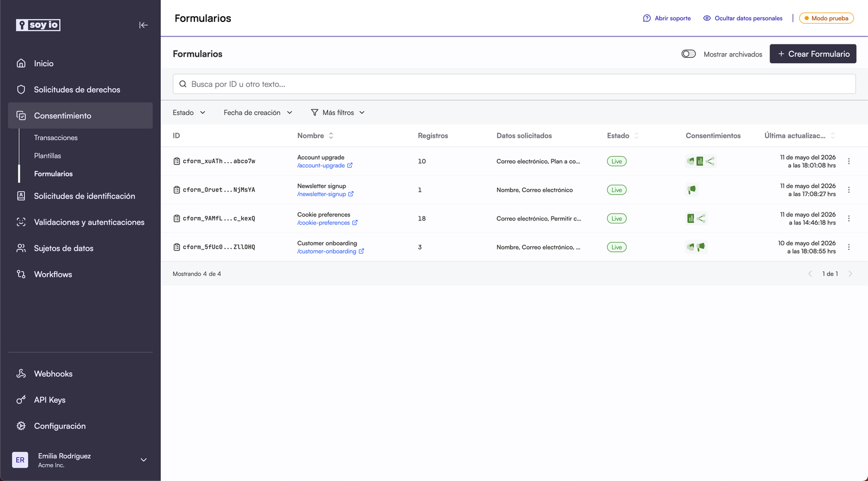The width and height of the screenshot is (868, 481).
Task: Sort by Última actualización column
Action: (800, 135)
